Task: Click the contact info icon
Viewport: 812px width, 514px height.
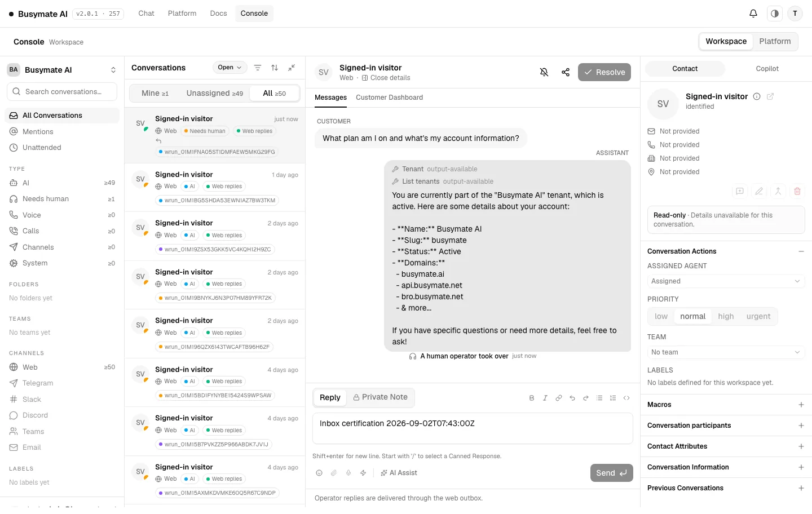Action: click(x=757, y=96)
